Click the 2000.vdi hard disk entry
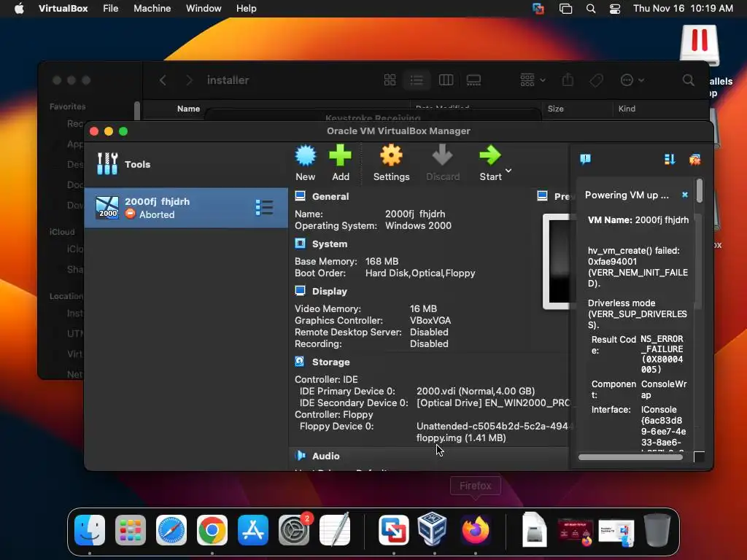Screen dimensions: 747x560 476,391
